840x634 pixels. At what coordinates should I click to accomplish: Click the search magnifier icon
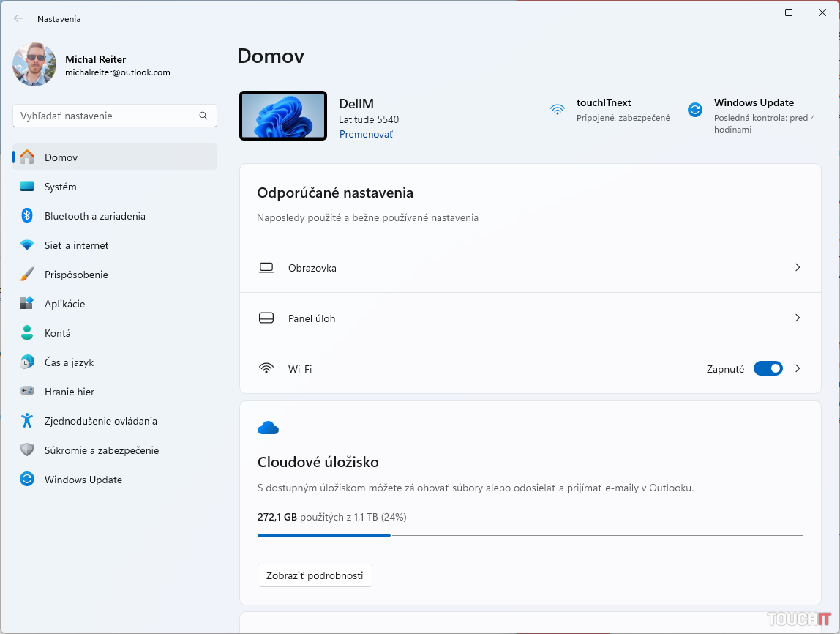point(203,116)
